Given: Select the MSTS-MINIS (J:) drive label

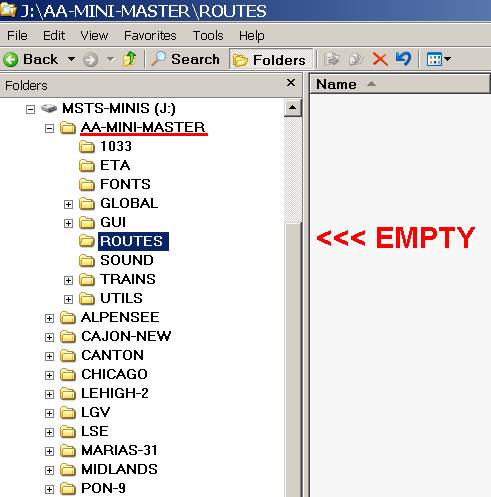Looking at the screenshot, I should [119, 108].
